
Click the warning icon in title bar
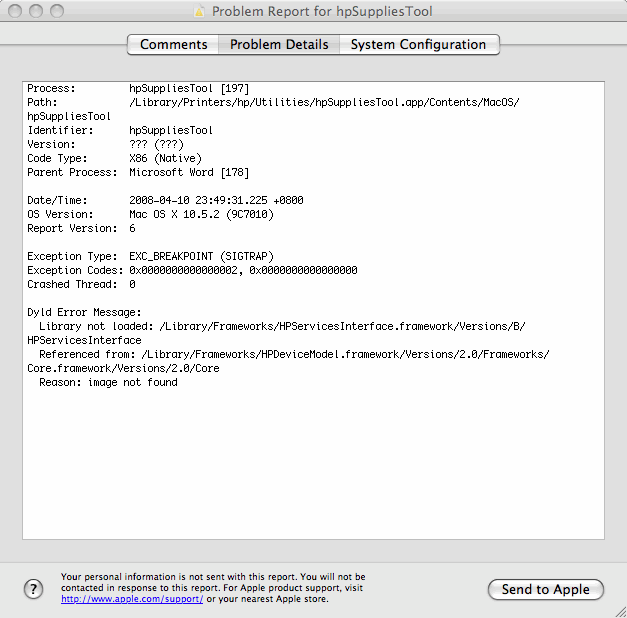point(199,12)
